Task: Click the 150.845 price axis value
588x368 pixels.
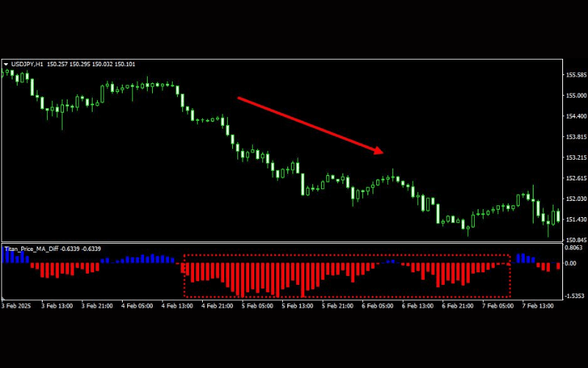Action: coord(576,240)
